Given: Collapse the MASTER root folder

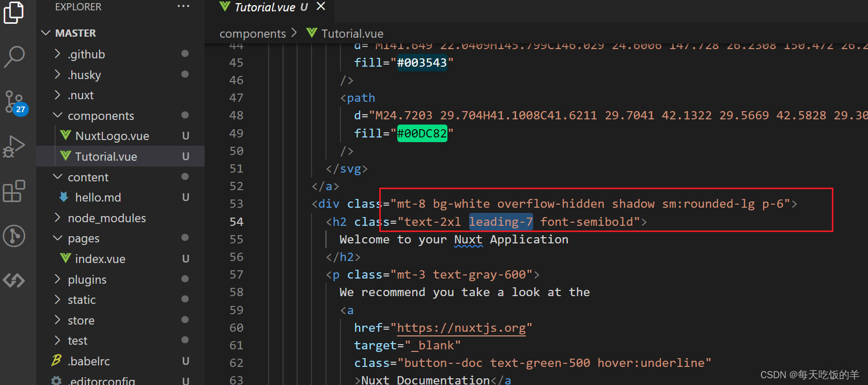Looking at the screenshot, I should point(45,33).
